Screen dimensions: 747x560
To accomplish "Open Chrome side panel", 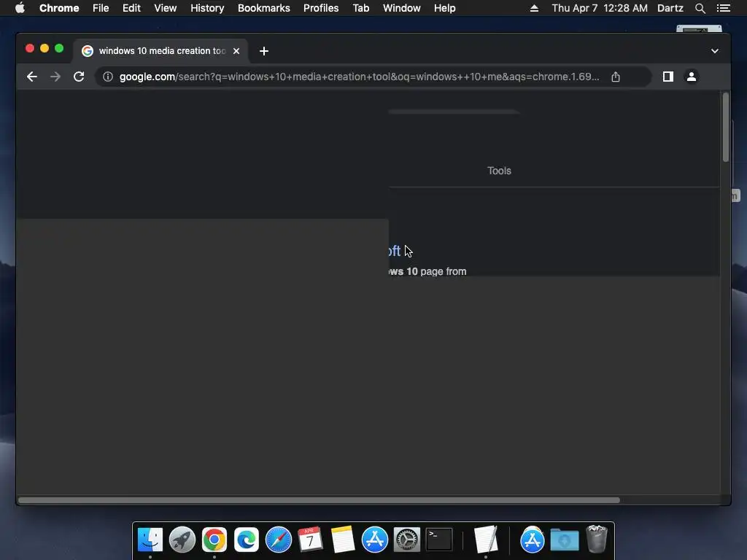I will click(x=668, y=77).
